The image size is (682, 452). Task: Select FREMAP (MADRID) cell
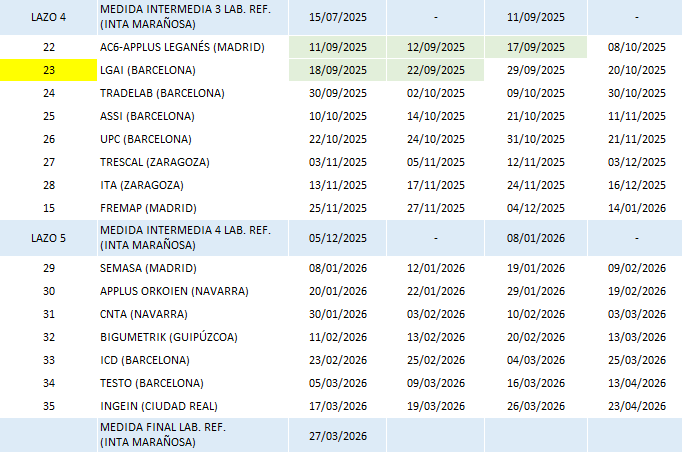193,208
